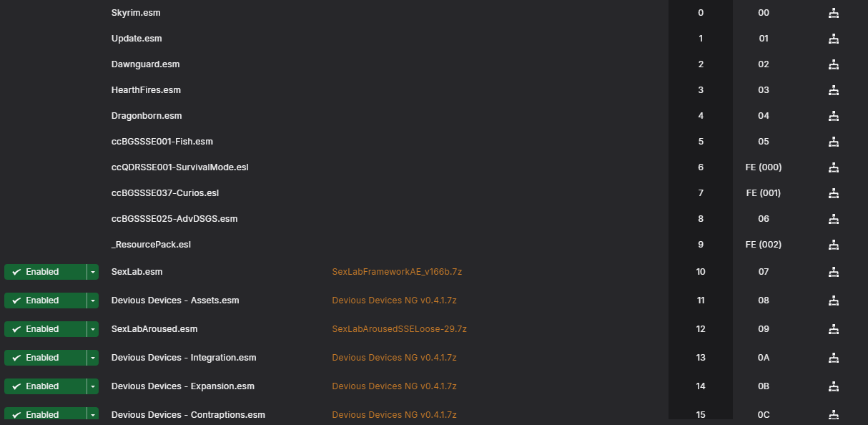Click the mod index FE (002) cell
The height and width of the screenshot is (425, 868).
point(764,245)
